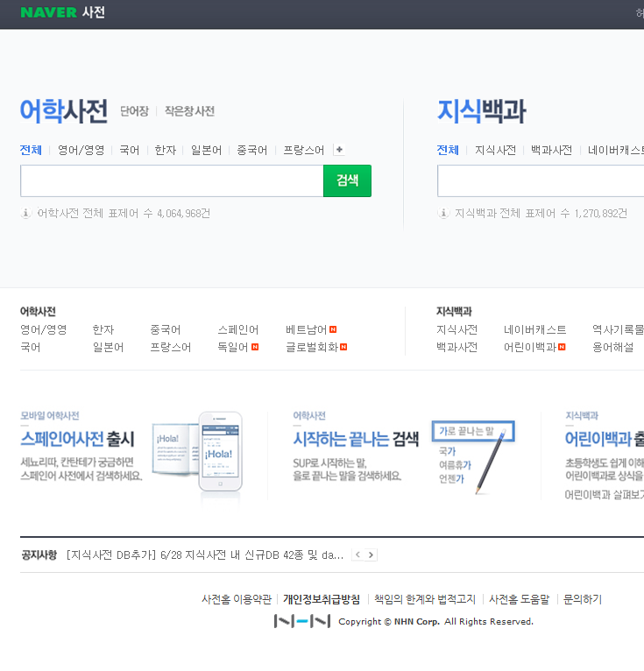Show next notice with right arrow
The image size is (644, 671).
point(371,555)
